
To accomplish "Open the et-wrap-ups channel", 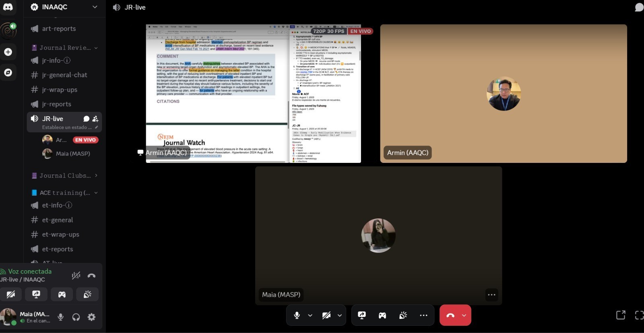I will tap(60, 234).
